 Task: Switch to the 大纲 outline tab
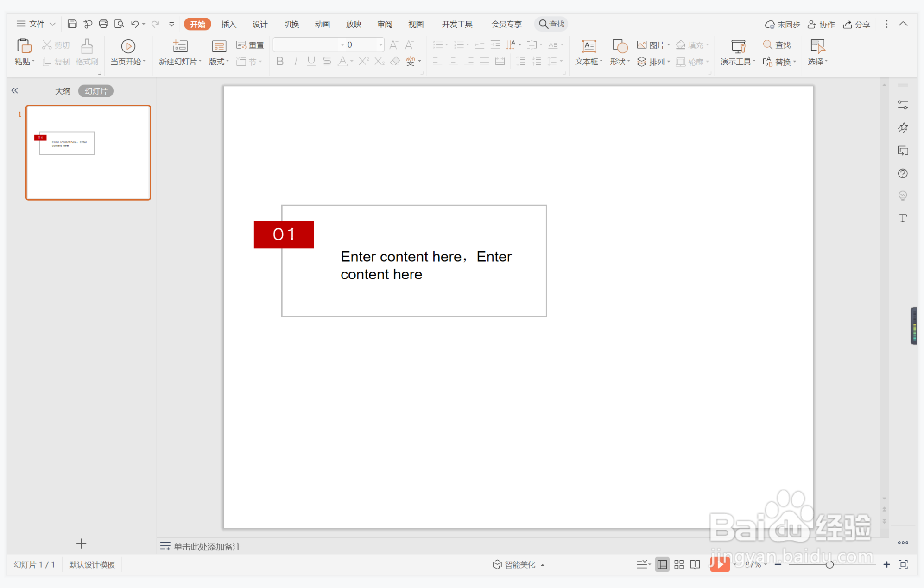(x=63, y=91)
